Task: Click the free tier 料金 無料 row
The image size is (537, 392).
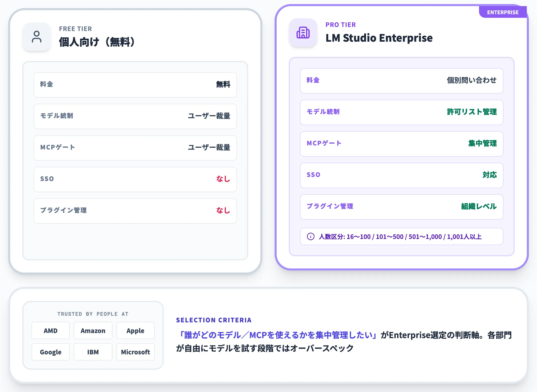Action: coord(135,85)
